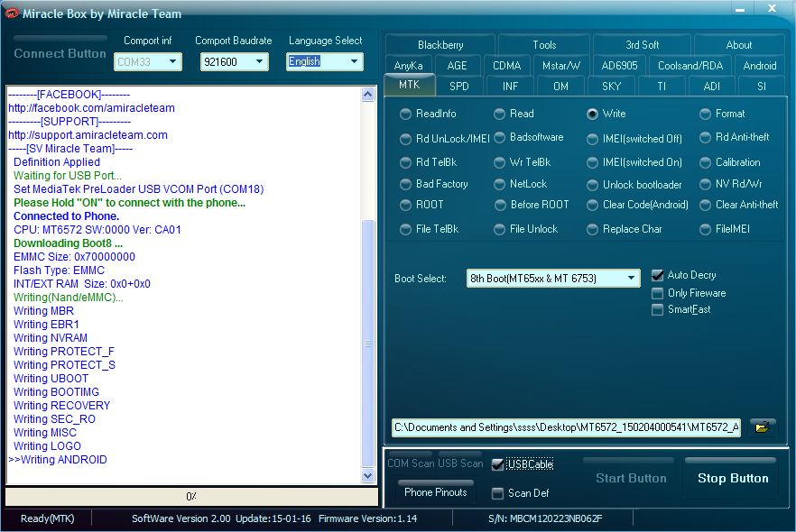The image size is (796, 532).
Task: Click the log panel scroll up arrow
Action: 368,95
